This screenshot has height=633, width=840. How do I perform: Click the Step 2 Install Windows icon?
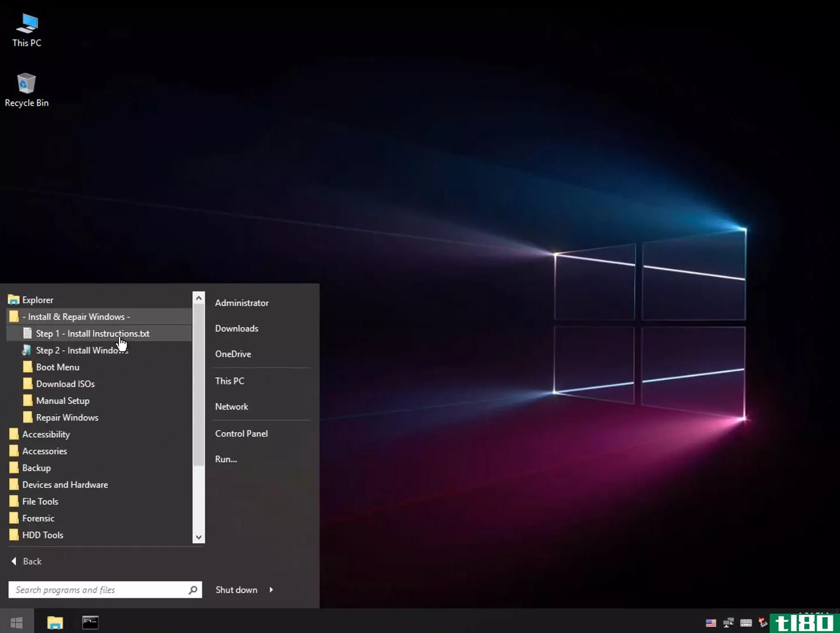pos(27,350)
